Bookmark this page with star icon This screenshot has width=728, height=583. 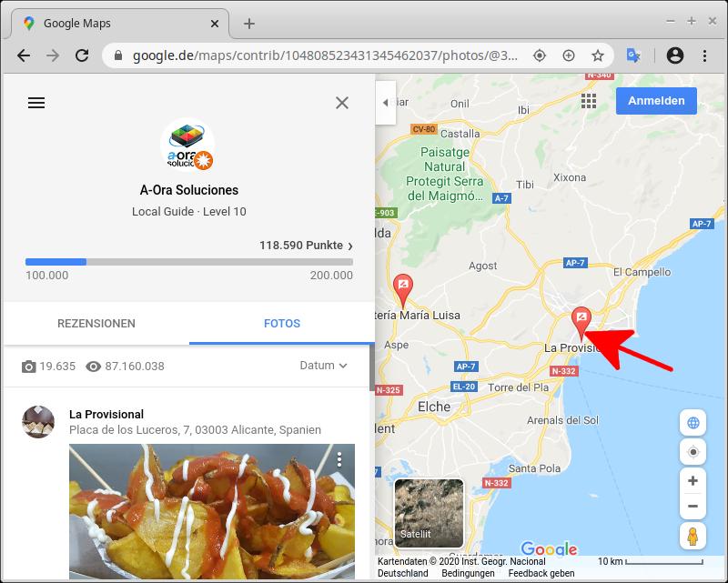click(x=598, y=55)
